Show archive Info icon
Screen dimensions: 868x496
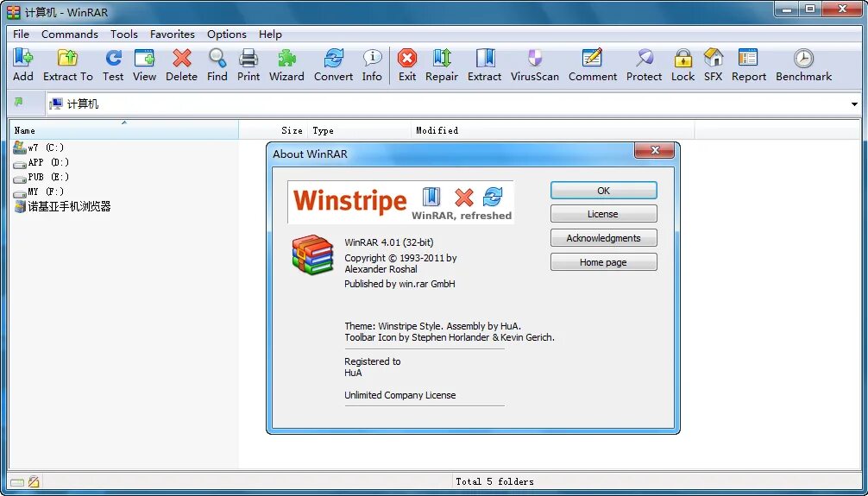pos(372,58)
